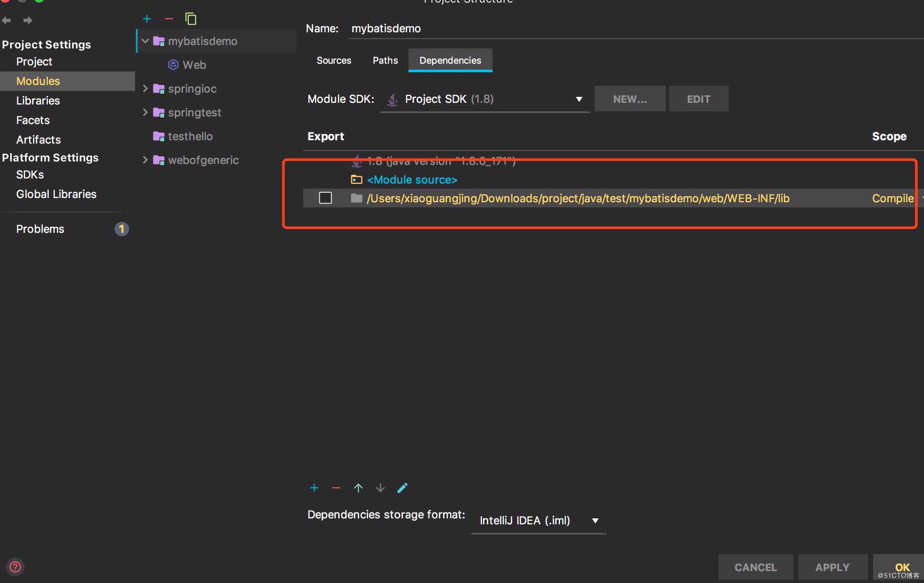Copy the selected module
924x583 pixels.
tap(191, 19)
